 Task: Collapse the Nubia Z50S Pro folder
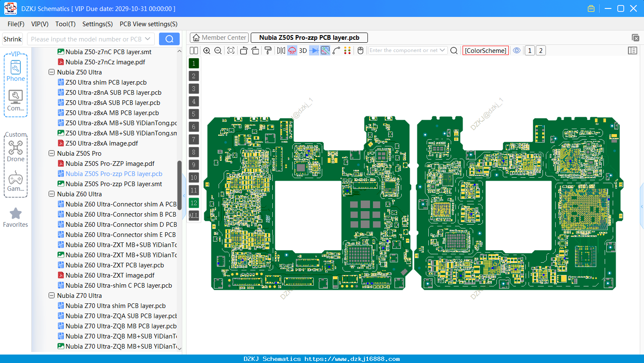coord(52,154)
